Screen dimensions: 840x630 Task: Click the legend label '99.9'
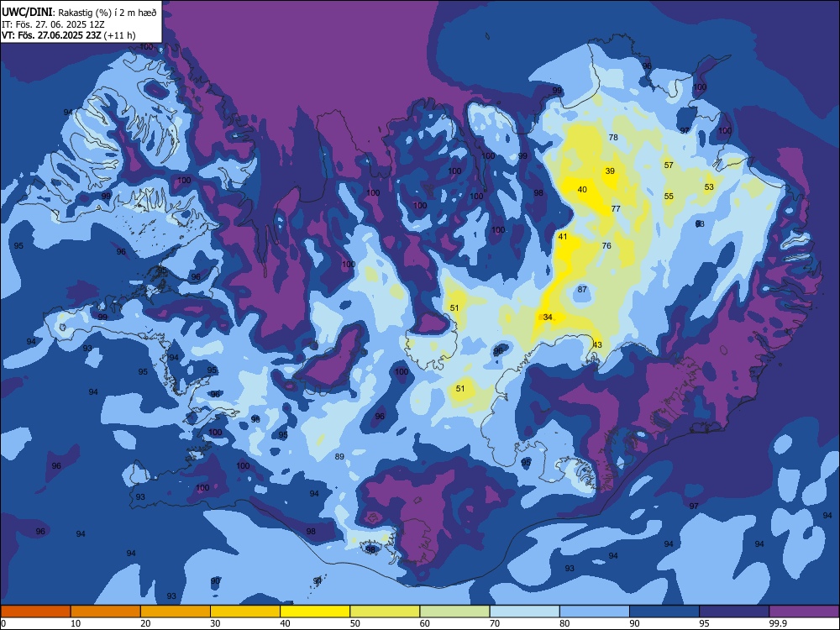777,623
